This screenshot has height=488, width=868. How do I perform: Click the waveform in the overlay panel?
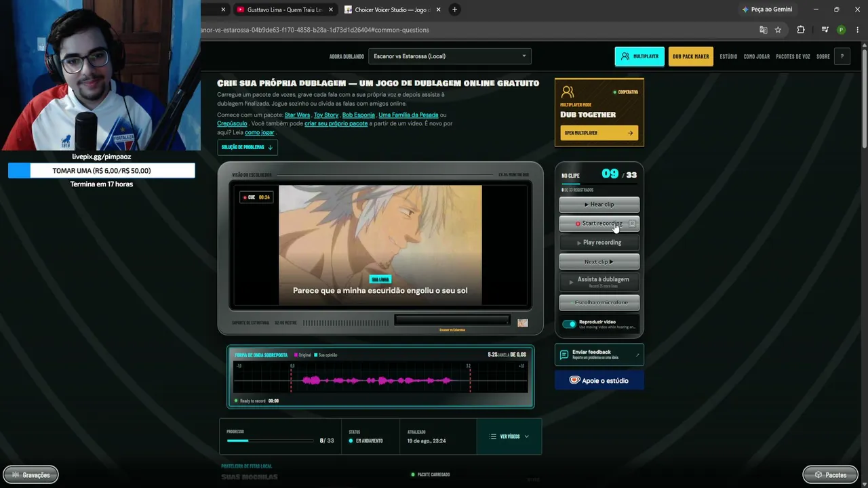(x=380, y=380)
